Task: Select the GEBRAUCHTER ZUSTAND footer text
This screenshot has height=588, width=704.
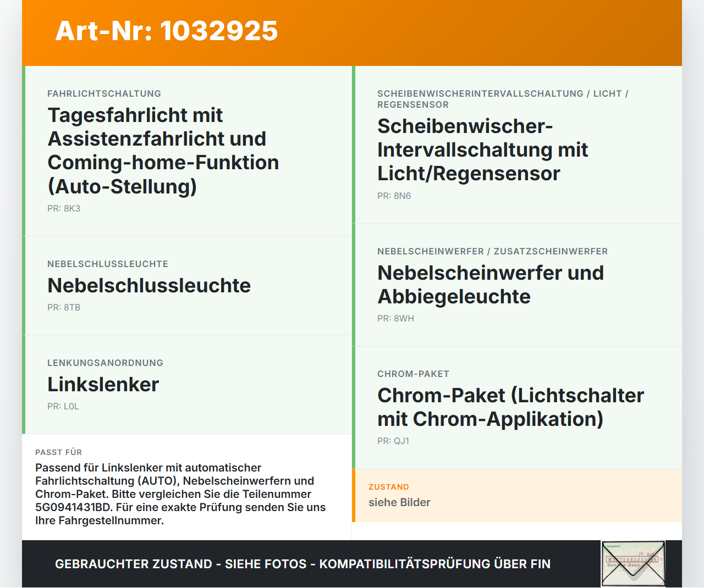Action: [x=302, y=564]
